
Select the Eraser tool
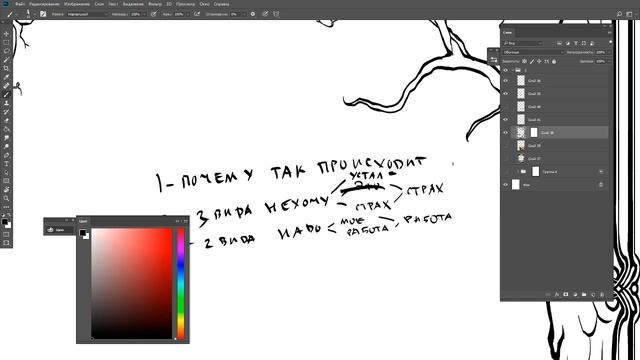[x=6, y=120]
